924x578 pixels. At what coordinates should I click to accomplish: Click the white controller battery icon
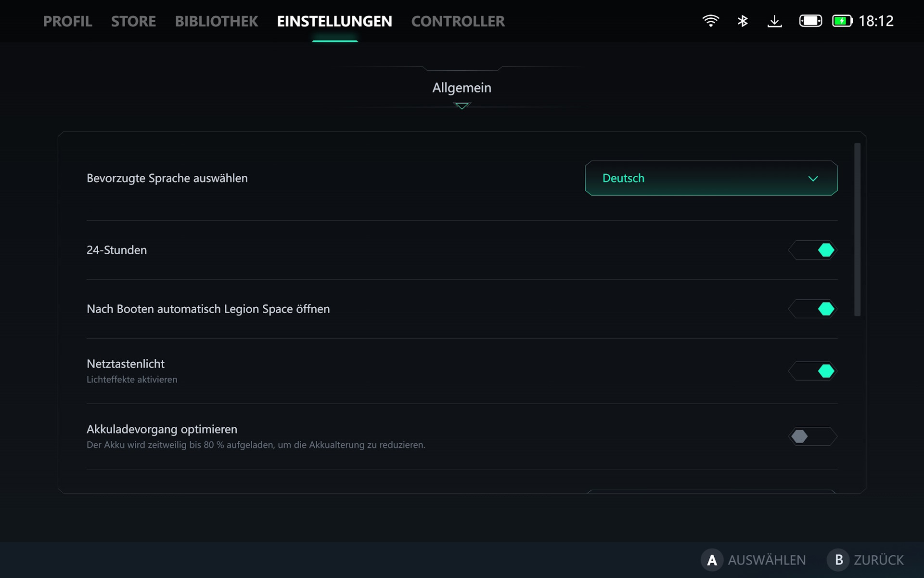(810, 21)
